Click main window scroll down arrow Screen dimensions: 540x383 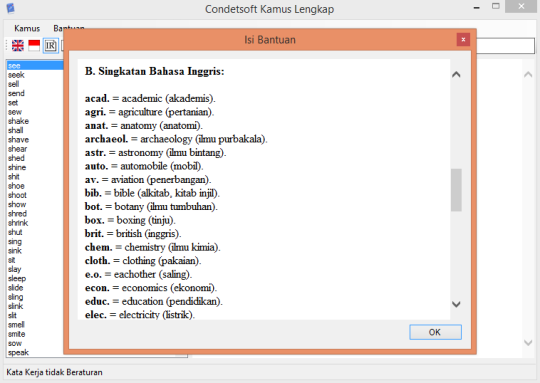coord(528,342)
